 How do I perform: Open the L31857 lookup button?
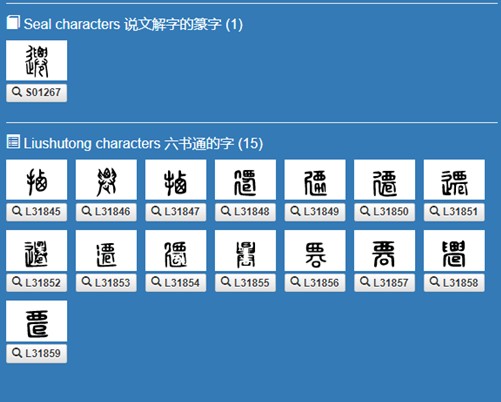click(385, 283)
